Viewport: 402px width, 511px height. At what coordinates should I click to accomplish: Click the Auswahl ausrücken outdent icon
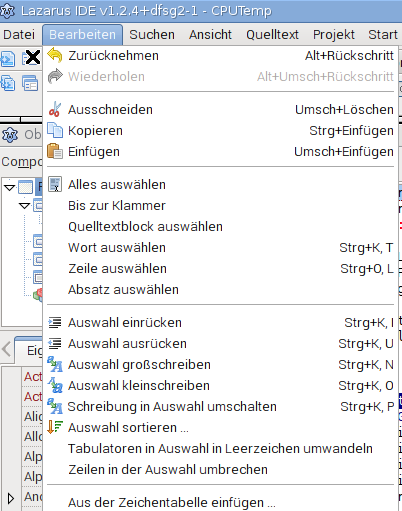(x=55, y=343)
